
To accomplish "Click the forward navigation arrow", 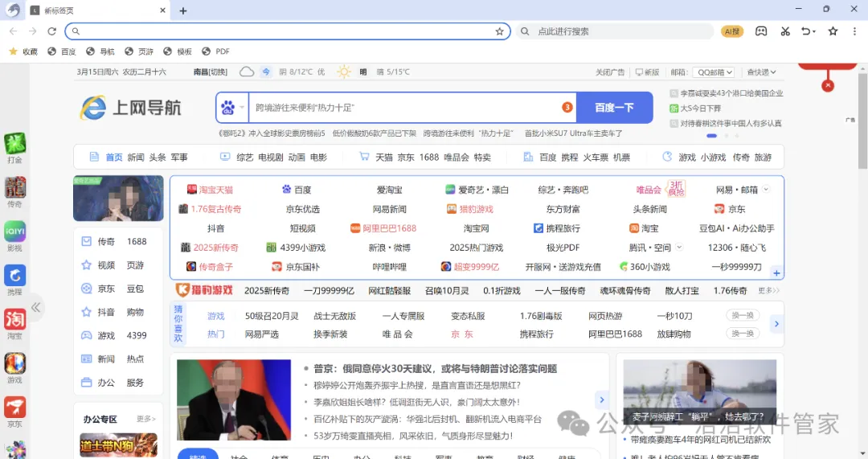I will tap(33, 31).
